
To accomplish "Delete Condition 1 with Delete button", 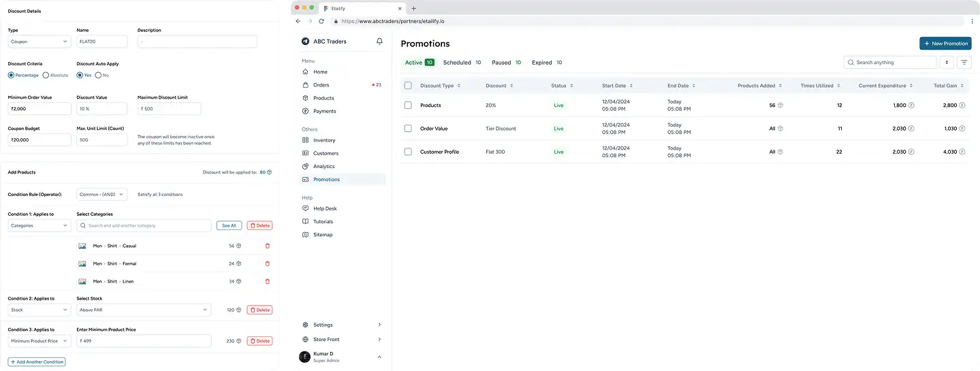I will pyautogui.click(x=259, y=225).
